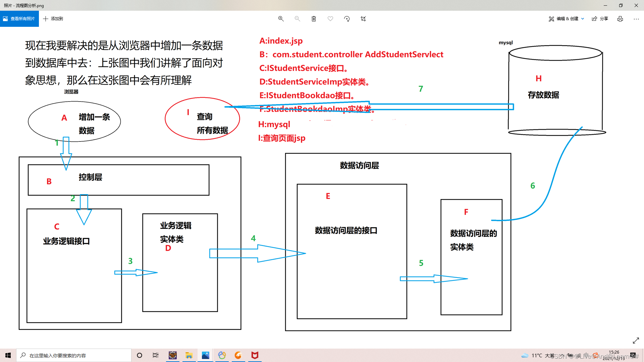The height and width of the screenshot is (362, 644).
Task: Click the Share button
Action: pyautogui.click(x=600, y=19)
